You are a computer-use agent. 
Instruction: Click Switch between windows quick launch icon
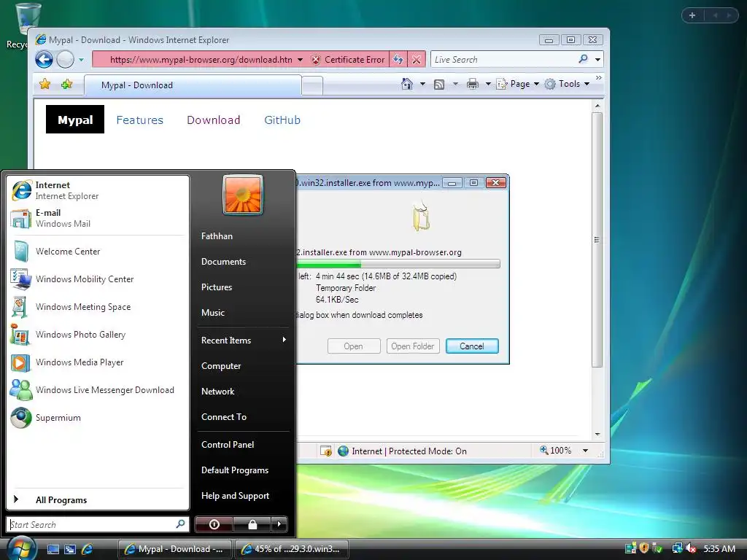point(70,549)
